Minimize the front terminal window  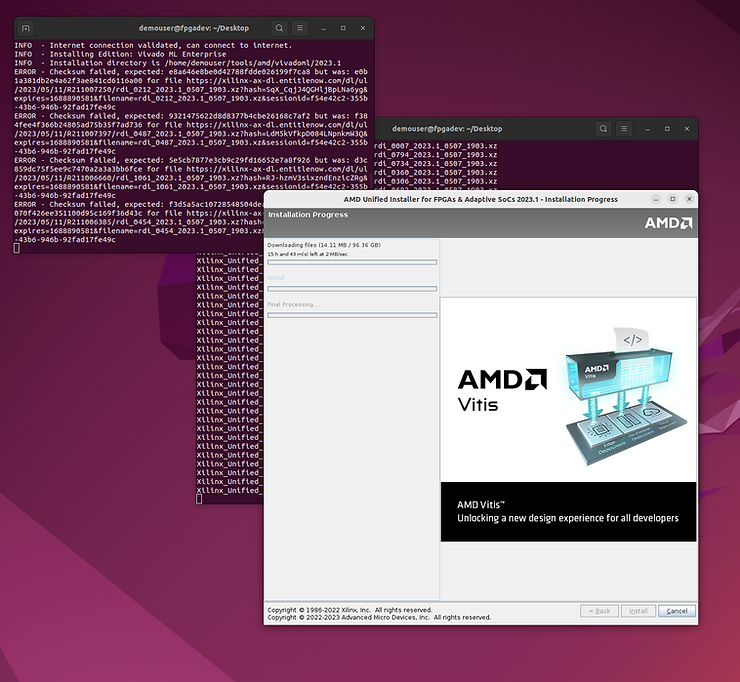click(323, 28)
